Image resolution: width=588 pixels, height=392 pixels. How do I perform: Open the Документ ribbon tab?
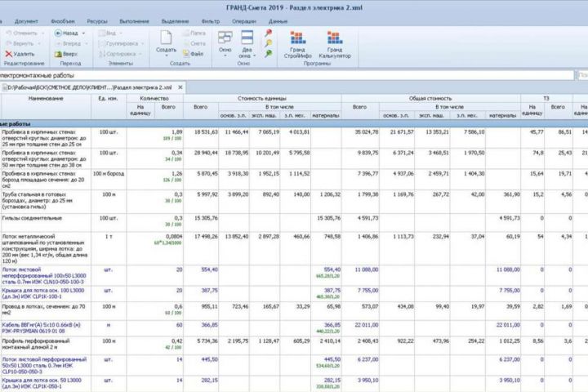[26, 21]
